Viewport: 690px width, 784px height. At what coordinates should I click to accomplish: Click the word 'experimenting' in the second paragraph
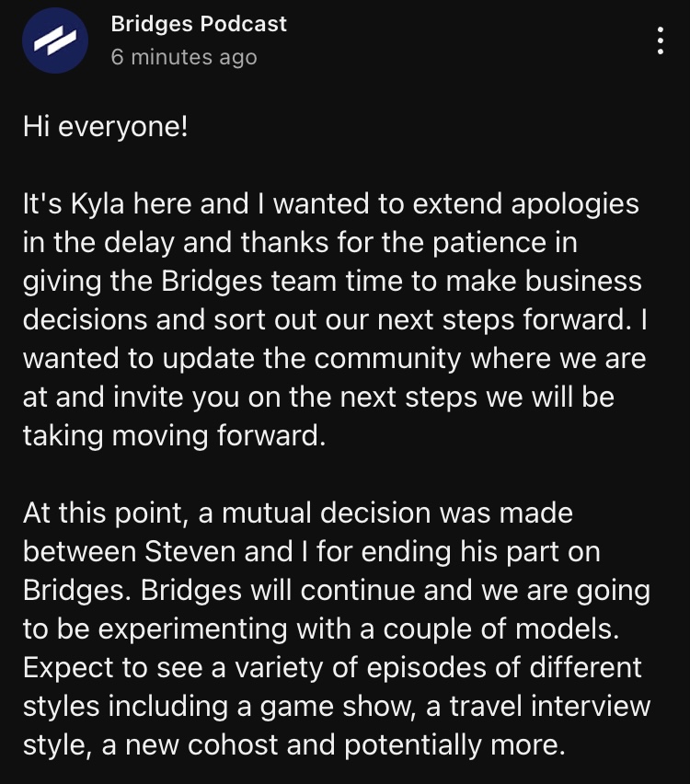coord(192,629)
